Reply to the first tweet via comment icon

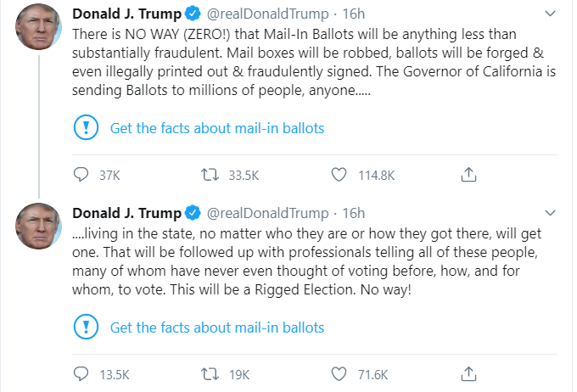[81, 175]
